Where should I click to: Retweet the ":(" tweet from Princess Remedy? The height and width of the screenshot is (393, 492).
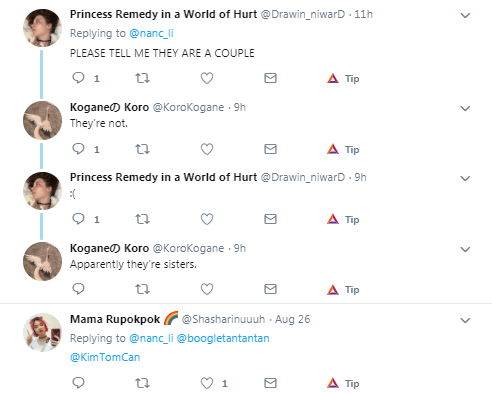coord(142,219)
